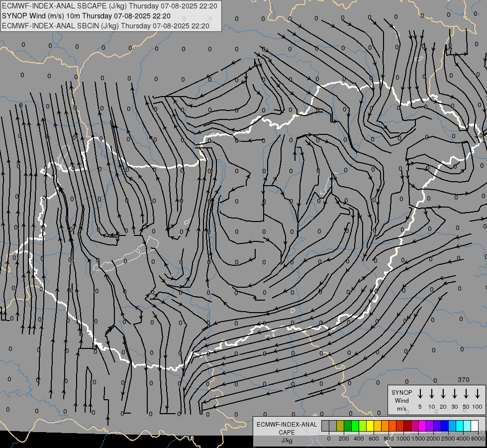Click the 400 tick label on the CAPE scale

(x=359, y=439)
